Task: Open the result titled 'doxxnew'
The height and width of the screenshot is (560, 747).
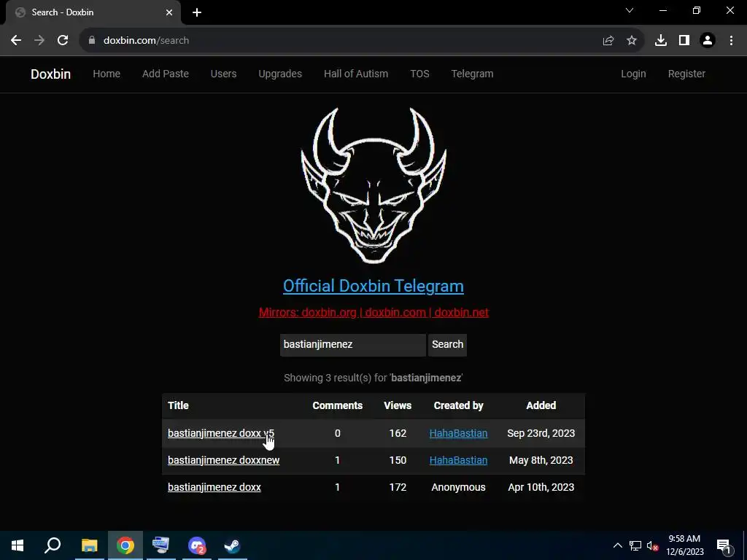Action: coord(223,461)
